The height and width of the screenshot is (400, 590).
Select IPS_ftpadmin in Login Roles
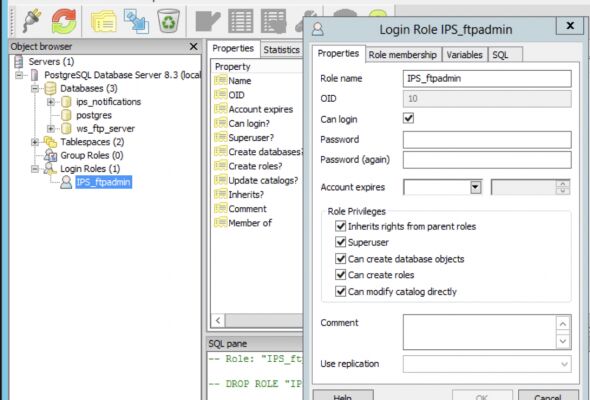point(103,182)
